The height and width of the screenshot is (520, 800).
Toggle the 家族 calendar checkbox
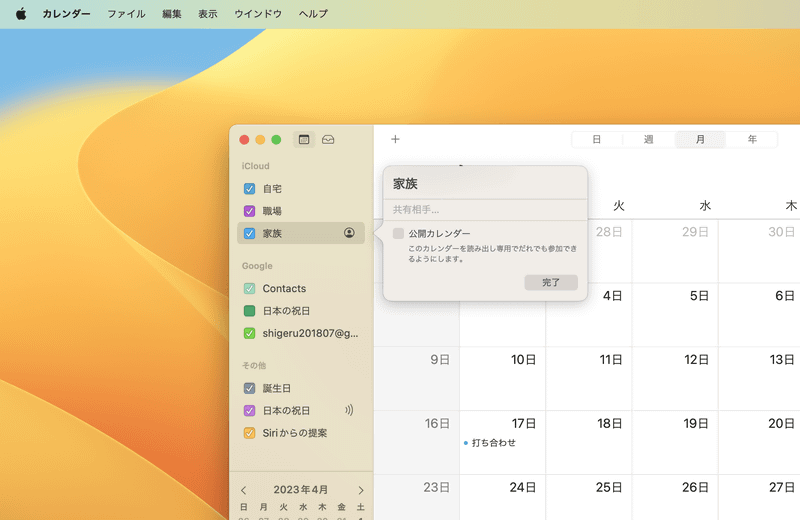(249, 233)
